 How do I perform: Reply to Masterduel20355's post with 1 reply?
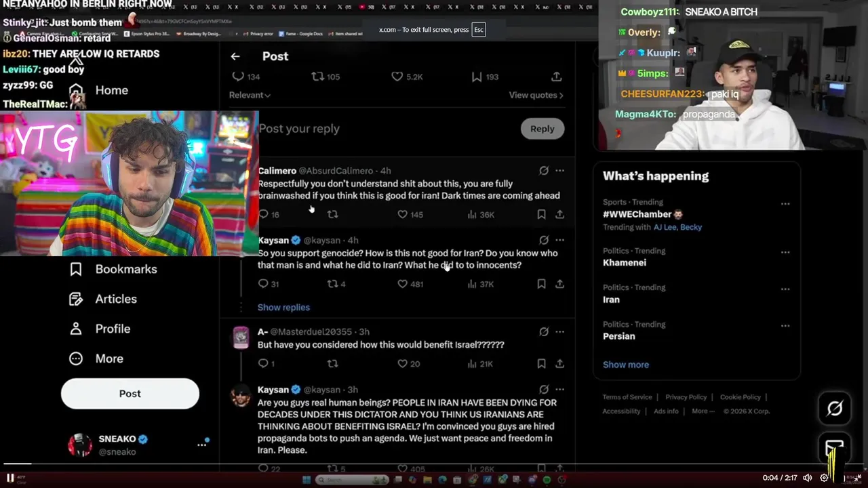[x=267, y=364]
